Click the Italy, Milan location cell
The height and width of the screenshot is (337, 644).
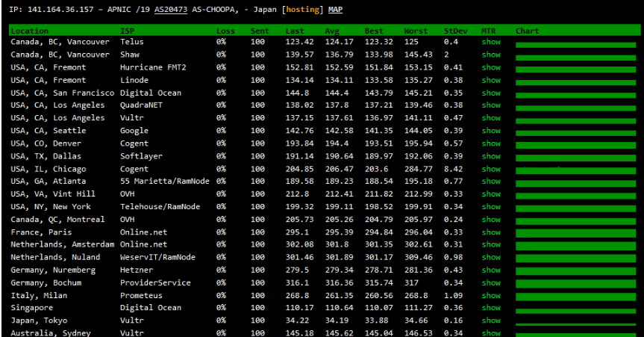tap(39, 296)
